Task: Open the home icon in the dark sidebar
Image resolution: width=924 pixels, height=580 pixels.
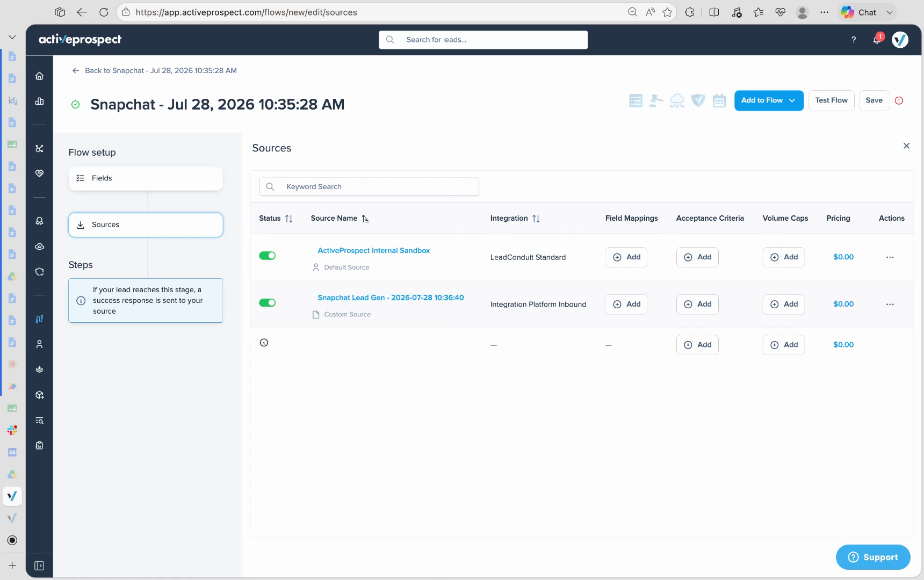Action: [39, 76]
